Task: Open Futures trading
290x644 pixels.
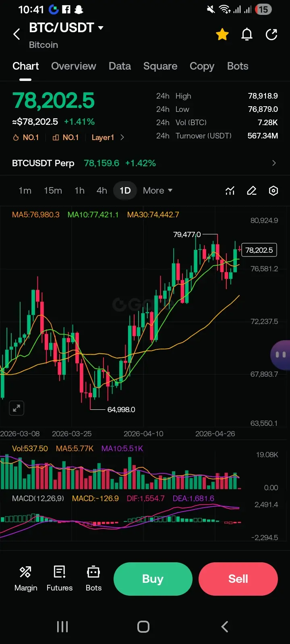Action: pos(60,579)
